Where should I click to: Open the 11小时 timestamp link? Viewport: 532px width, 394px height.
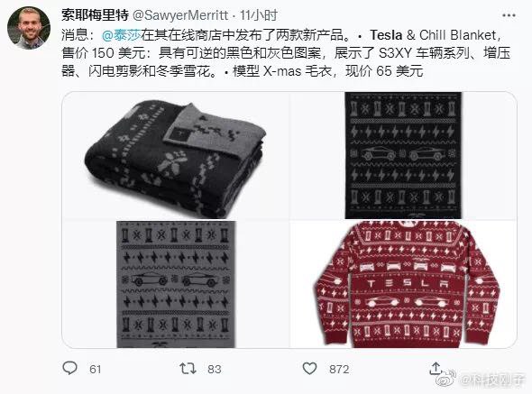[259, 15]
